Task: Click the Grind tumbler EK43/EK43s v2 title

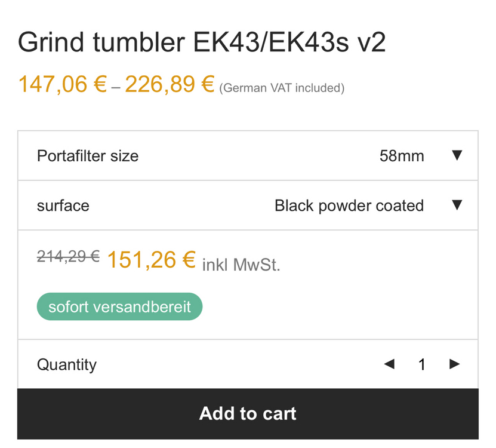Action: click(202, 44)
